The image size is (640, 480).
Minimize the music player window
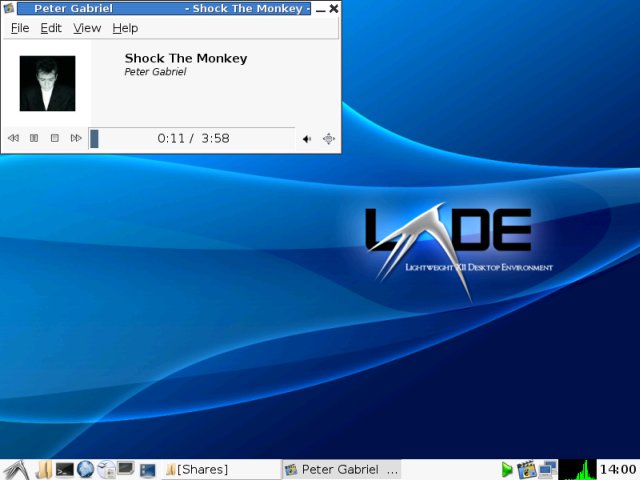click(320, 9)
